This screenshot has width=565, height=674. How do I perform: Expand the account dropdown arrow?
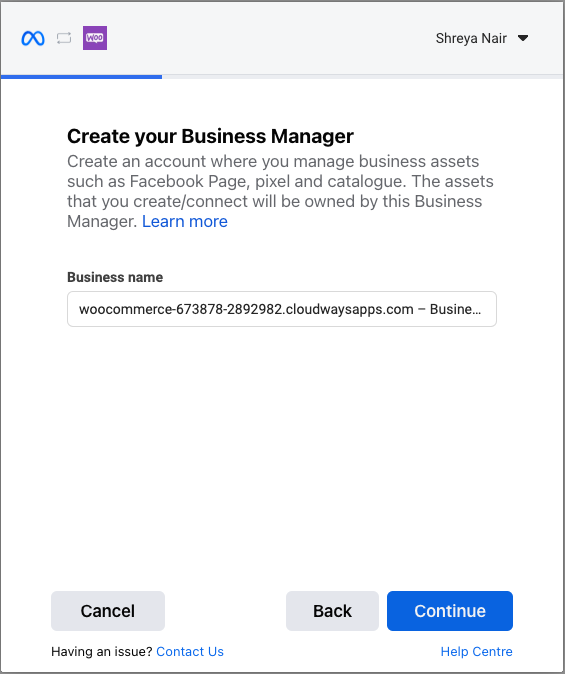click(x=523, y=38)
